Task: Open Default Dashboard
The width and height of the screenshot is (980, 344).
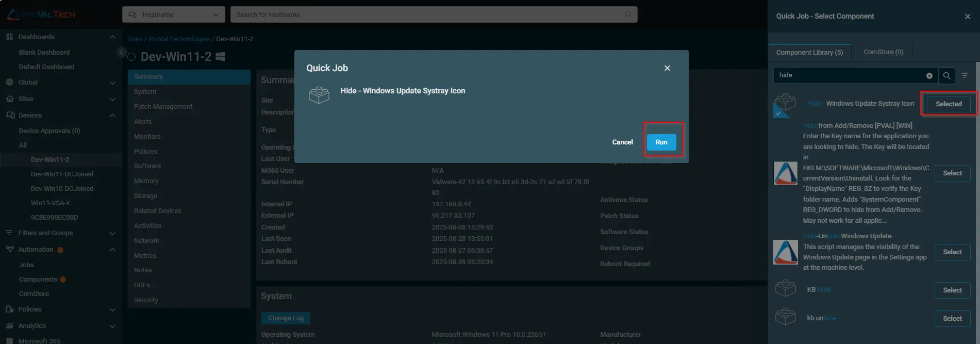Action: pyautogui.click(x=46, y=67)
